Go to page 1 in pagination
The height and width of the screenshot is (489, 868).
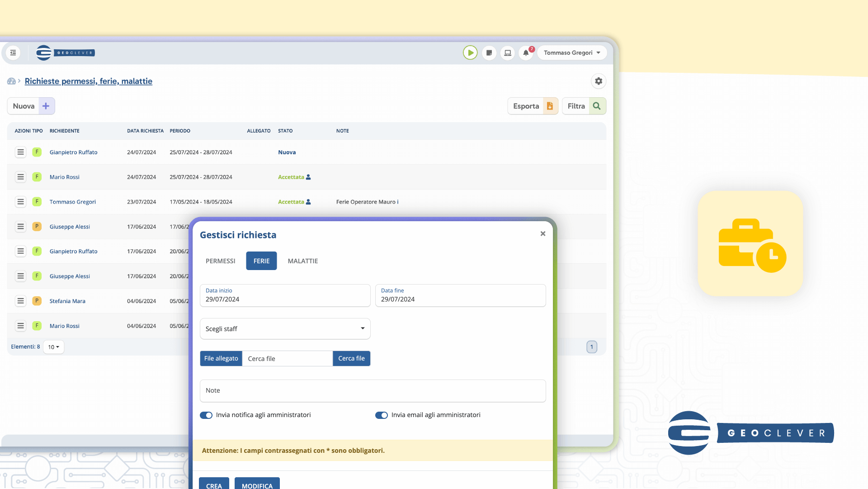(x=592, y=347)
